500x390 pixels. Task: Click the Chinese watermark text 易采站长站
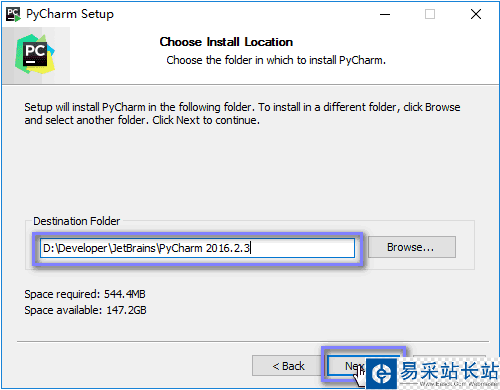point(449,371)
